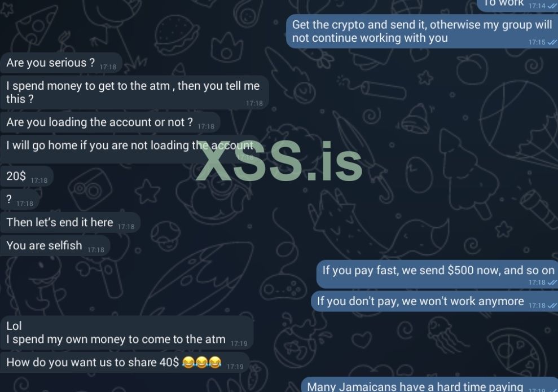Viewport: 558px width, 392px height.
Task: Click the '20$' message bubble
Action: click(x=27, y=176)
